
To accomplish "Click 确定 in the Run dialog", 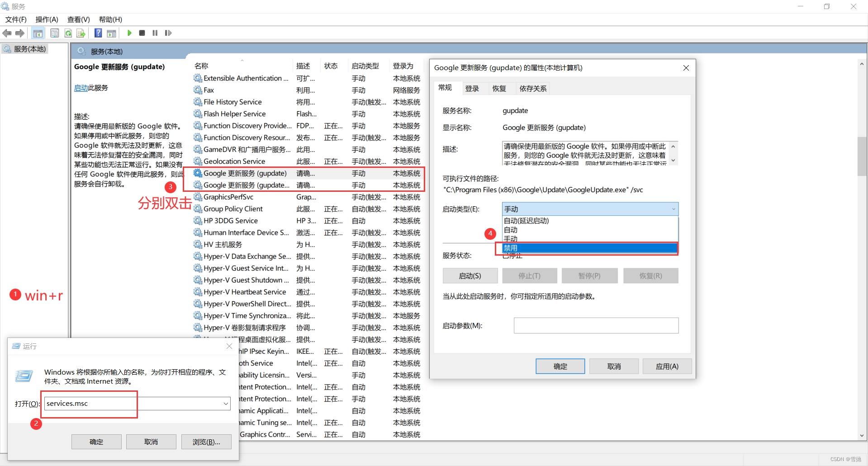I will pos(96,442).
